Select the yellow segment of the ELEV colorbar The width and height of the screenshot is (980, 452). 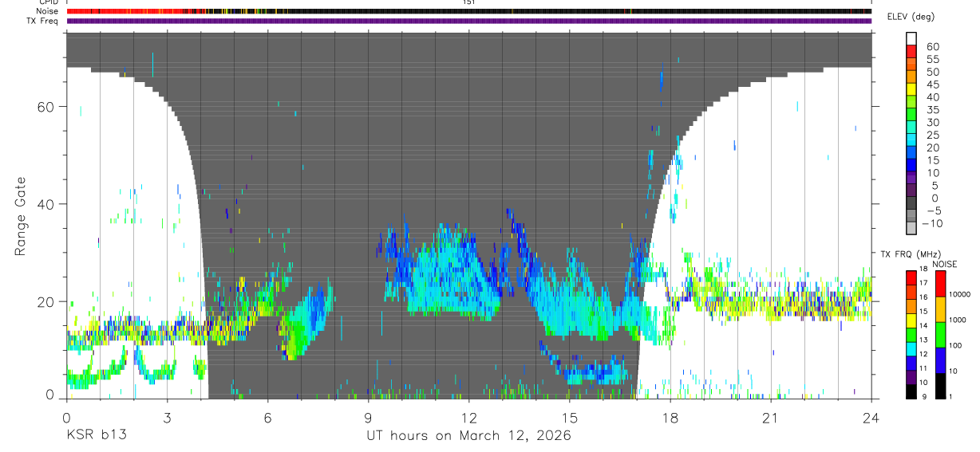[x=911, y=88]
